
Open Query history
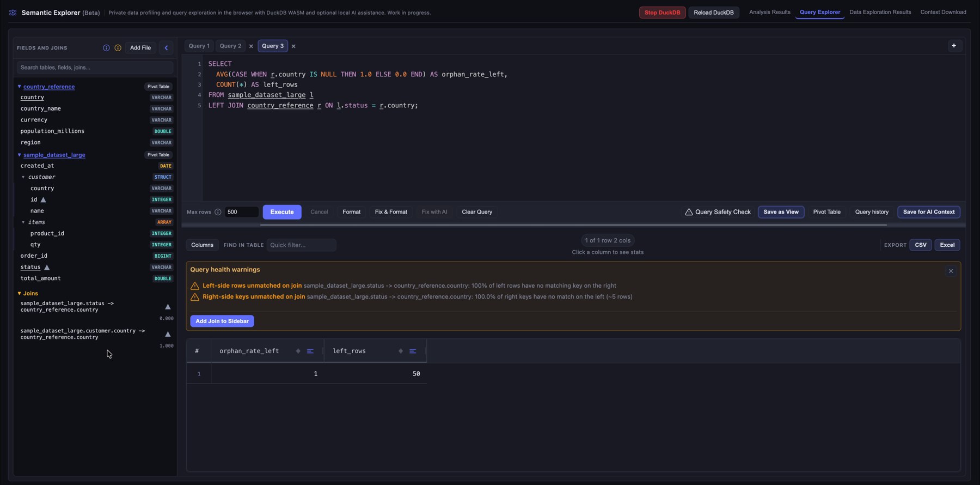click(872, 212)
